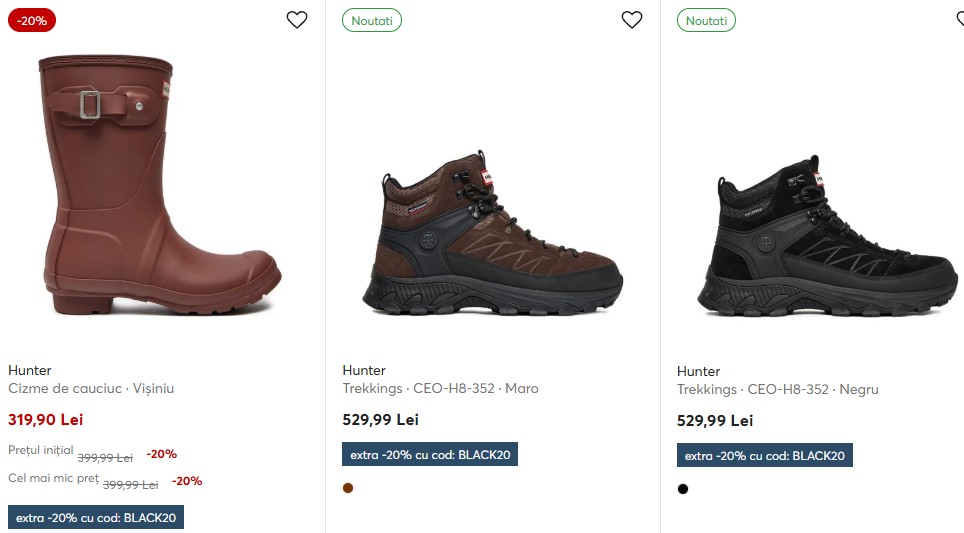Open Trekkings CEO-H8-352 Negru product link

pos(777,389)
